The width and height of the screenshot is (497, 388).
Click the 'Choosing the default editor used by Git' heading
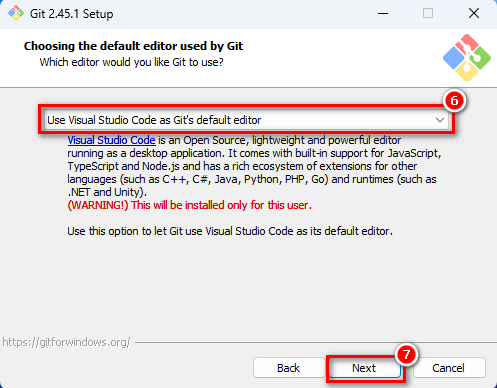click(133, 46)
